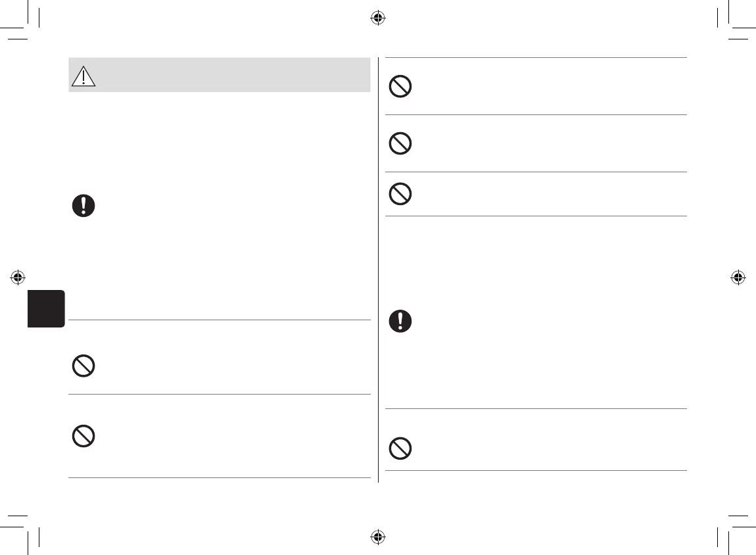This screenshot has height=555, width=756.
Task: Click the bottom-right corner crop mark
Action: click(728, 527)
